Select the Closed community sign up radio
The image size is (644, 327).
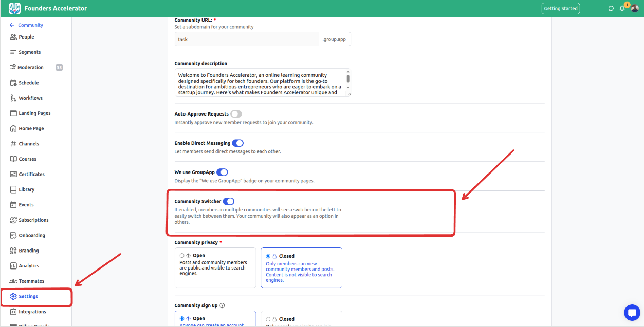(268, 319)
